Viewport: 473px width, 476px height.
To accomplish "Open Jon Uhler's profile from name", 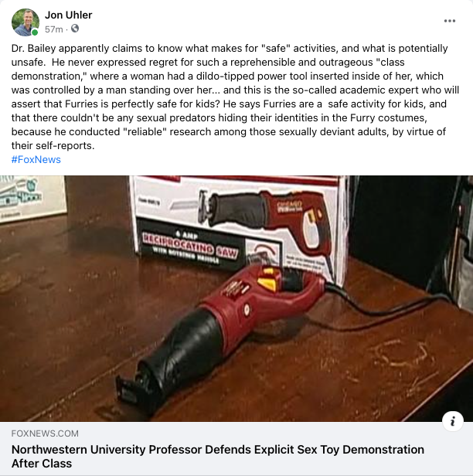I will (68, 15).
